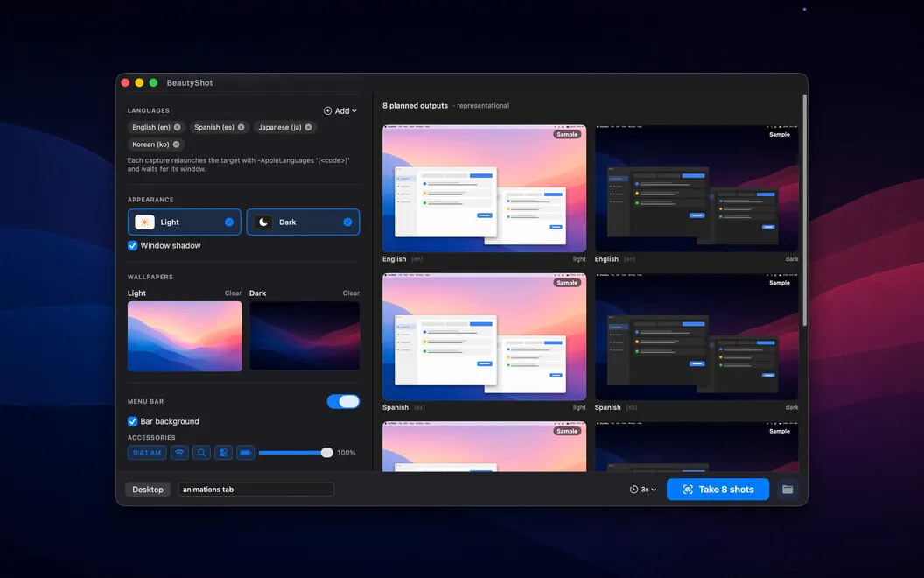Click the 100% opacity value
This screenshot has height=578, width=924.
346,453
